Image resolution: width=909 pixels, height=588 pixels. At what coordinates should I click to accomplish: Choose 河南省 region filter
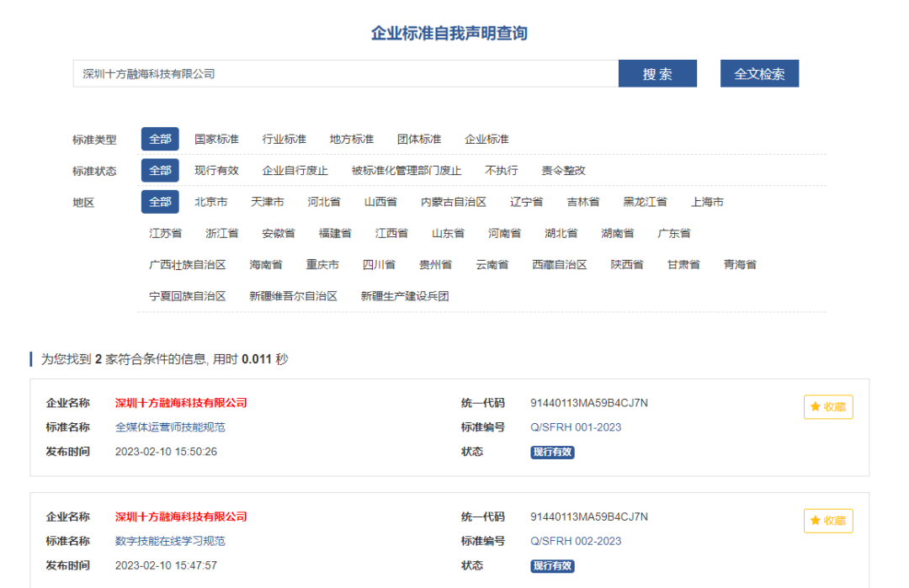[x=504, y=233]
